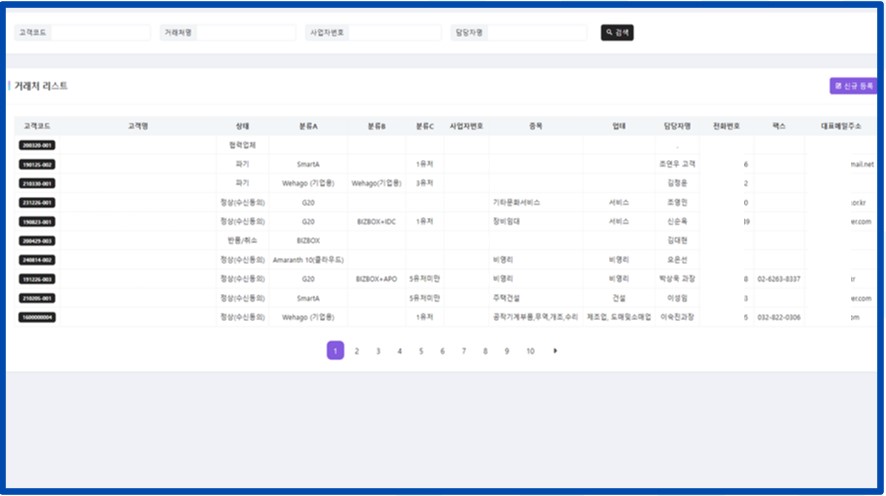The height and width of the screenshot is (496, 886).
Task: Open customer code badge 1600000004
Action: pyautogui.click(x=38, y=317)
